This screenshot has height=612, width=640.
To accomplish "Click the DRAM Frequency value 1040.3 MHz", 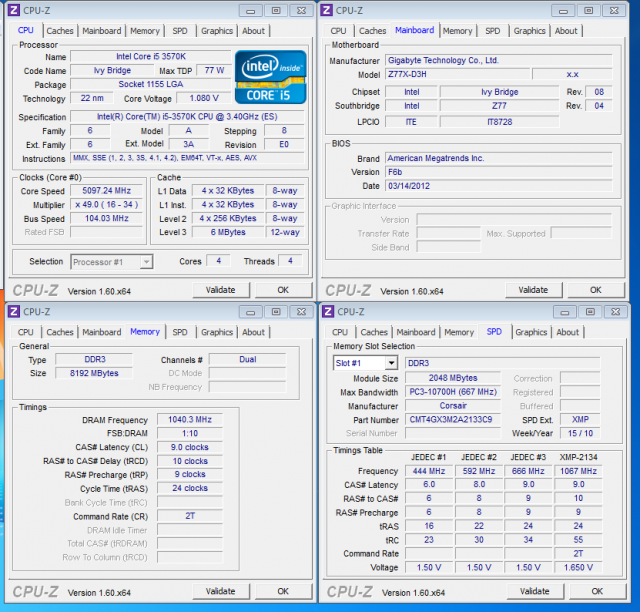I will click(x=190, y=419).
